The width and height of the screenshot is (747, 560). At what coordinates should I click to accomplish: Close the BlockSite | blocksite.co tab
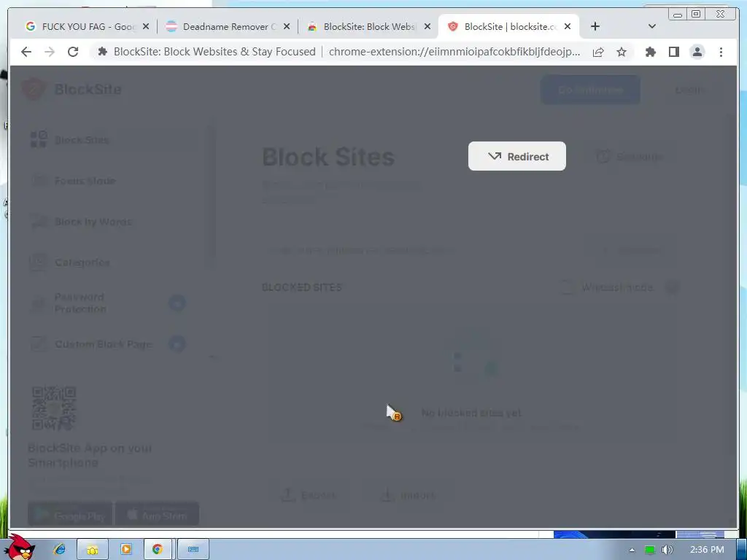pos(568,27)
